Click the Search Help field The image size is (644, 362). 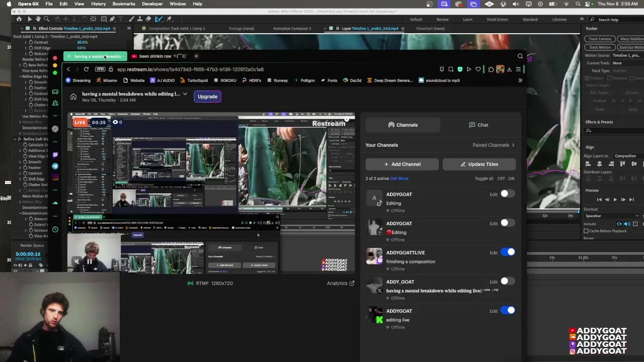click(x=617, y=20)
